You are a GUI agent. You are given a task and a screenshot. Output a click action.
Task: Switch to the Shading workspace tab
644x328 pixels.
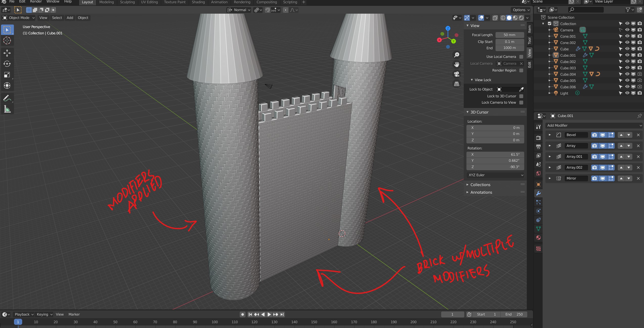click(x=198, y=2)
